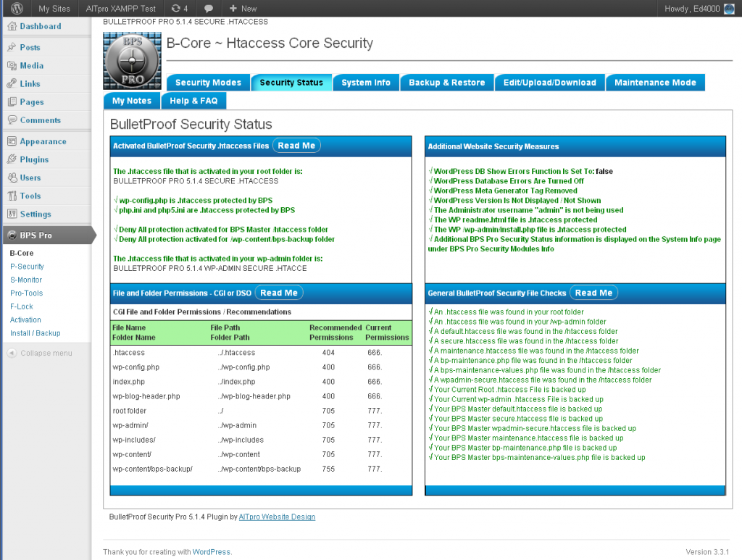The height and width of the screenshot is (560, 742).
Task: Click the Tools icon in the sidebar
Action: 14,196
